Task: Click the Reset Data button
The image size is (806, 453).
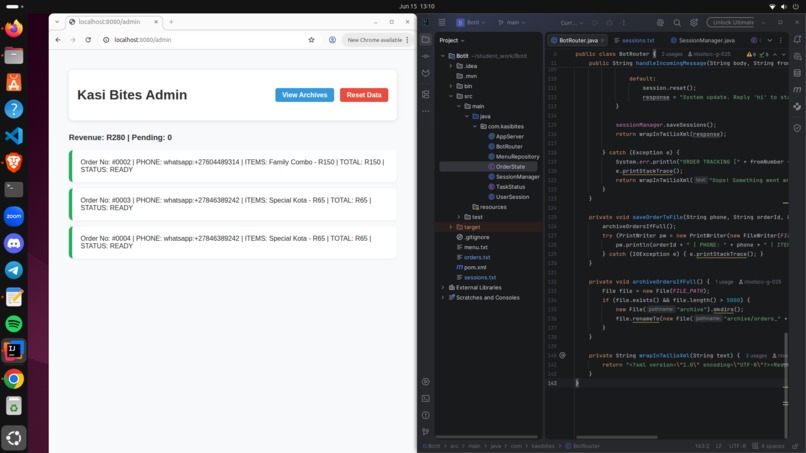Action: (364, 95)
